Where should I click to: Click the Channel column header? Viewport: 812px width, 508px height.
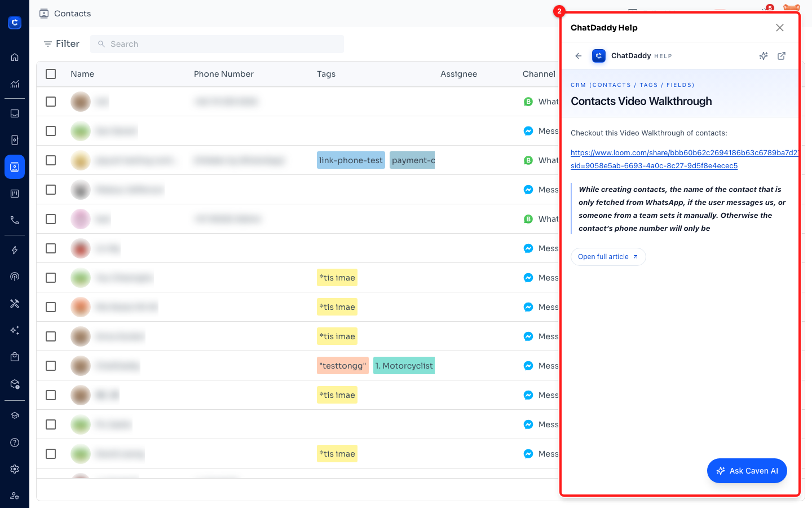[x=539, y=74]
